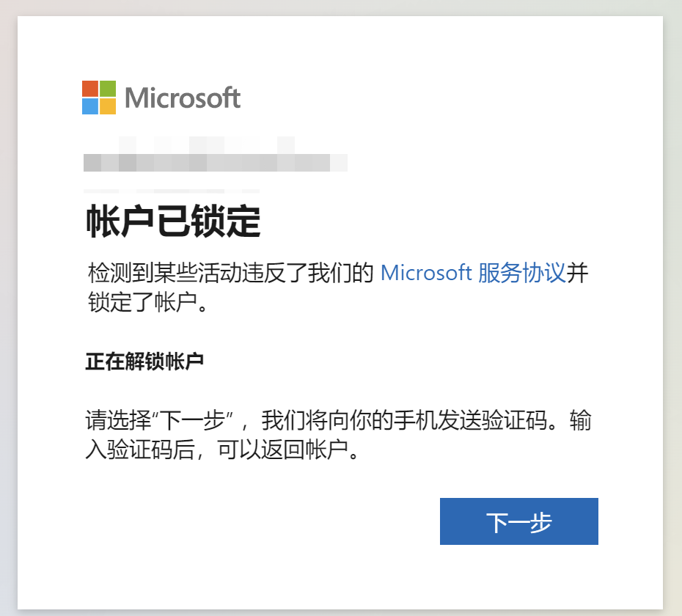The image size is (682, 616).
Task: Click the 检测到某些活动违反了我们的 text
Action: (230, 274)
